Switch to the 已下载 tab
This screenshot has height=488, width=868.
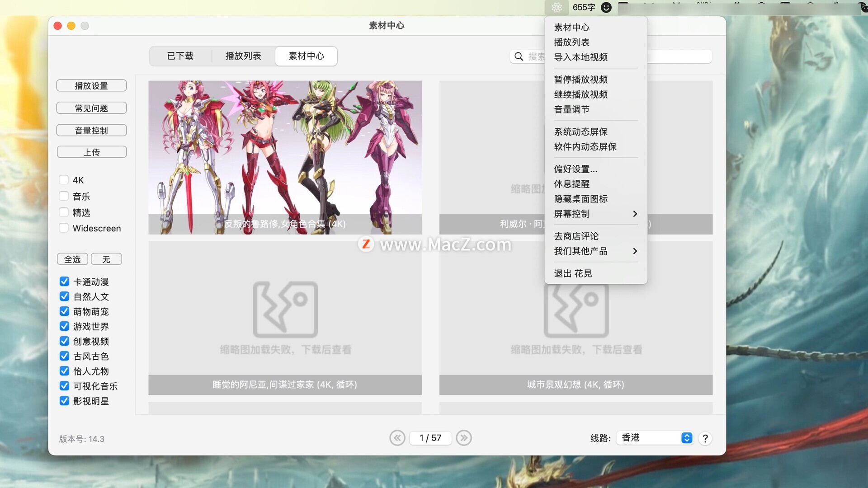[x=180, y=56]
